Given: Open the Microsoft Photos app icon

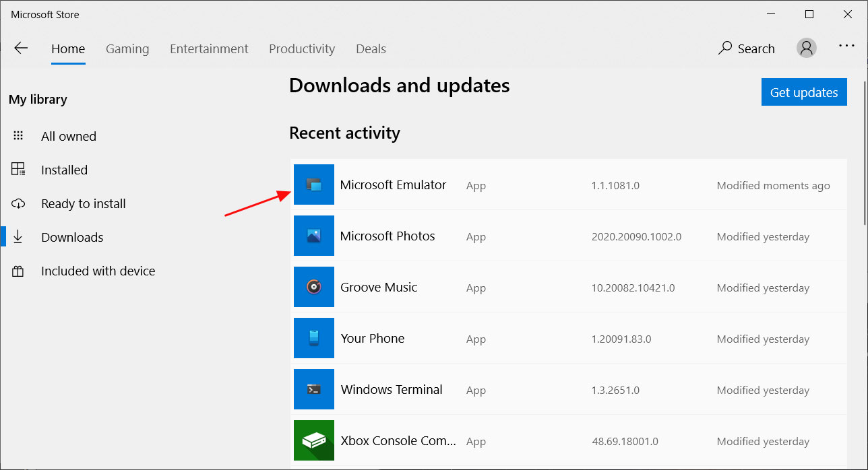Looking at the screenshot, I should [314, 236].
